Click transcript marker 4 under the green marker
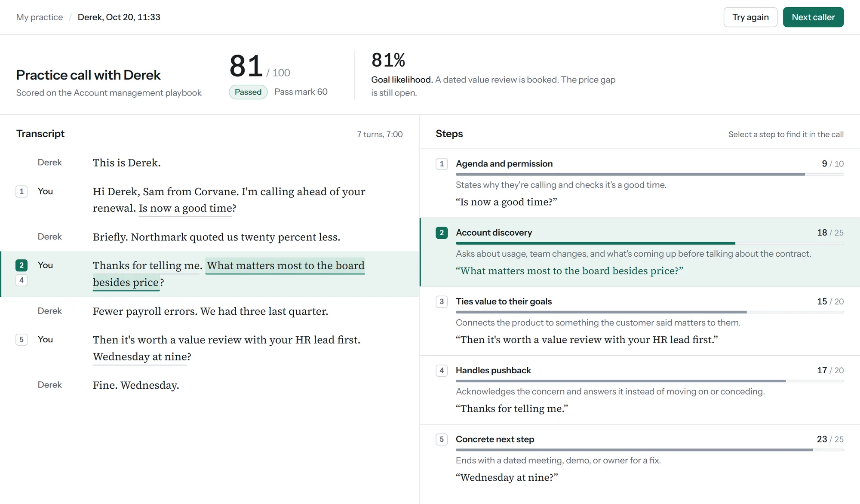The height and width of the screenshot is (504, 860). (x=21, y=280)
